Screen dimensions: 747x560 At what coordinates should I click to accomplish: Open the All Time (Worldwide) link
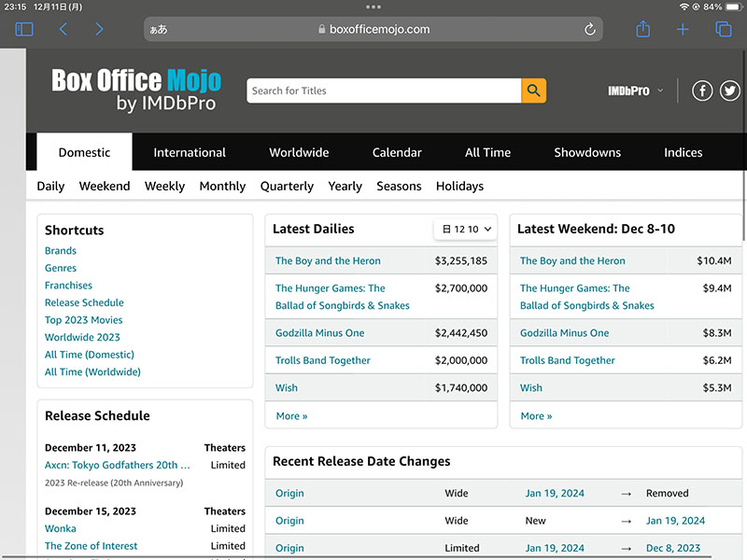[92, 371]
